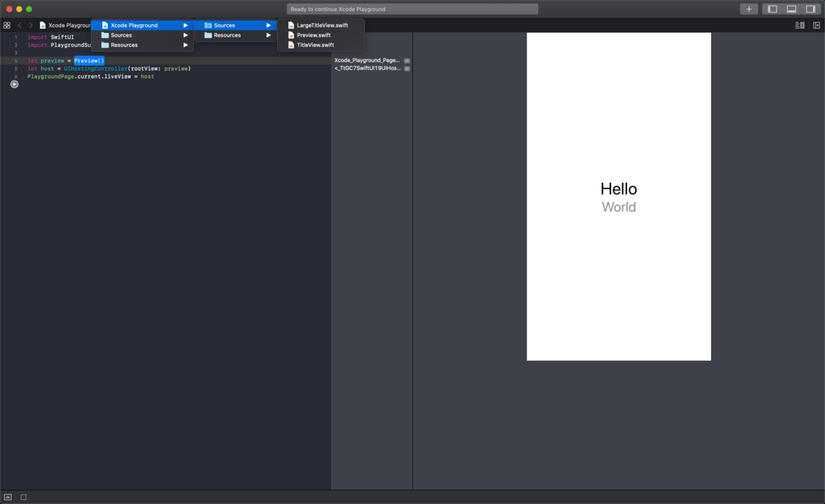This screenshot has width=825, height=504.
Task: Open the related items grid icon
Action: (x=7, y=25)
